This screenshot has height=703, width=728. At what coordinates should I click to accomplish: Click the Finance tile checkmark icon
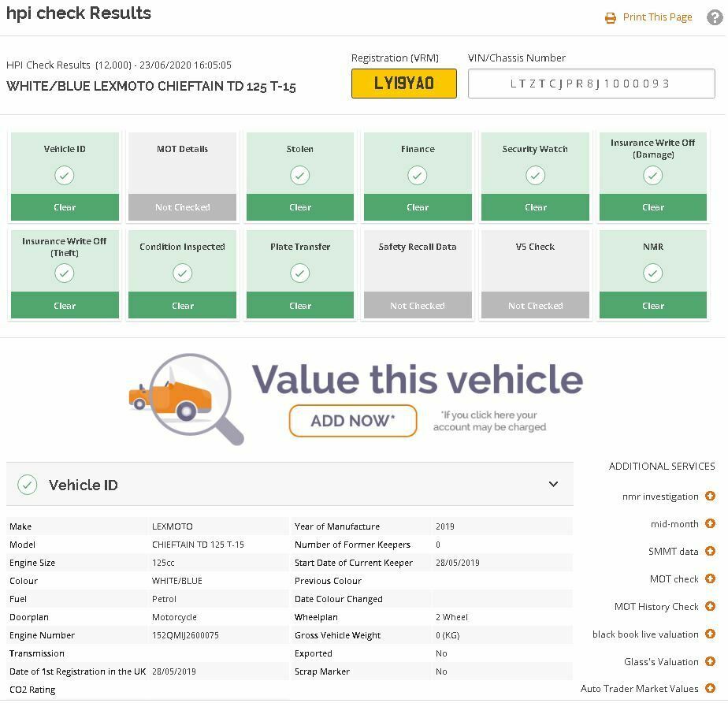[x=418, y=176]
